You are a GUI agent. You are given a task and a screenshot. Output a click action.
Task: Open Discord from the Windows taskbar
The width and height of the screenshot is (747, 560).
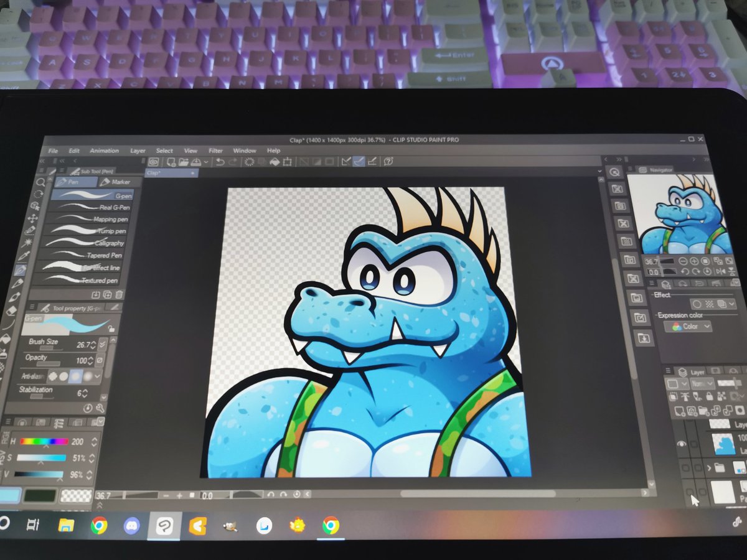pos(132,526)
